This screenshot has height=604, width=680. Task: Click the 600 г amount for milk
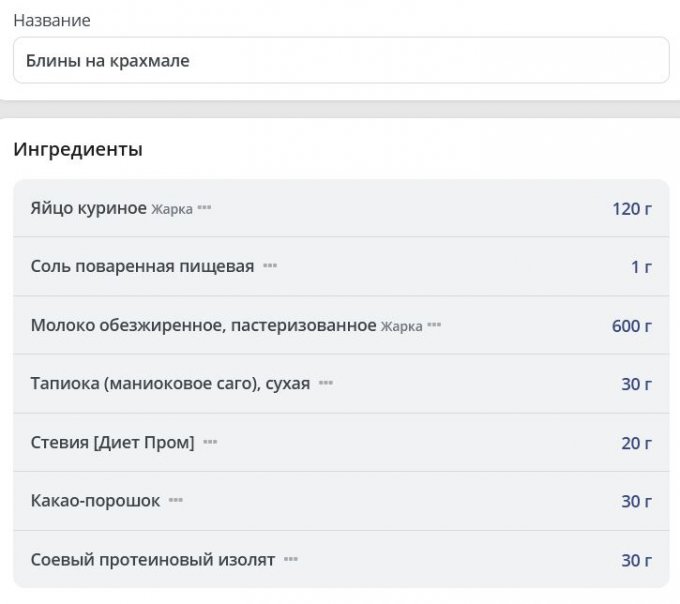point(632,326)
